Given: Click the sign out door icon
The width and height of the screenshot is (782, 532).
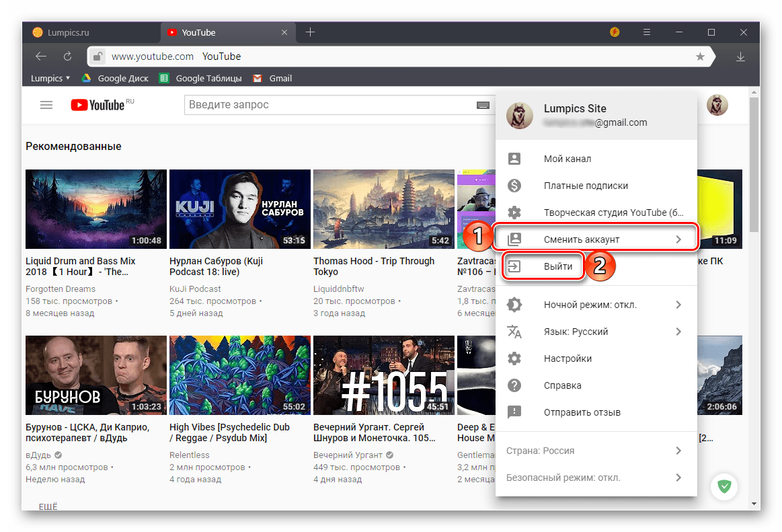Looking at the screenshot, I should click(x=514, y=266).
